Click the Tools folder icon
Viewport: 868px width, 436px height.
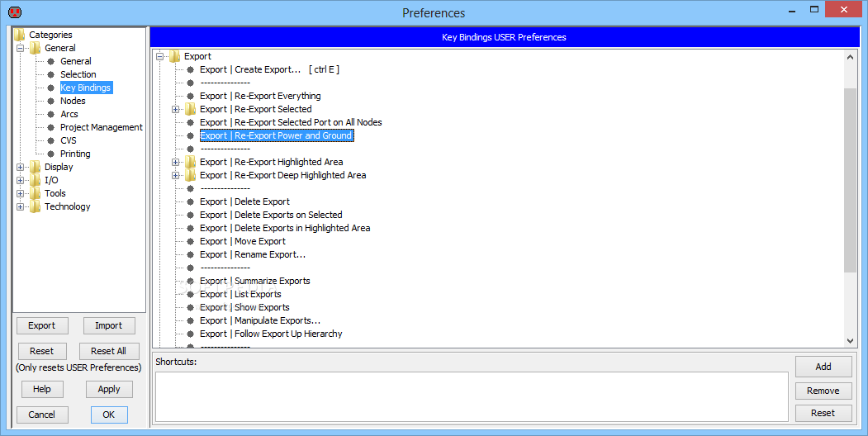[x=35, y=193]
